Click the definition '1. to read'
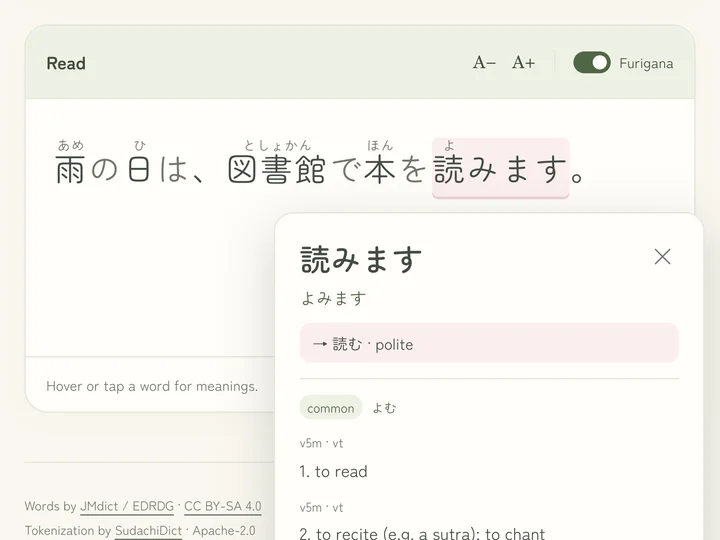Viewport: 720px width, 540px height. coord(333,472)
